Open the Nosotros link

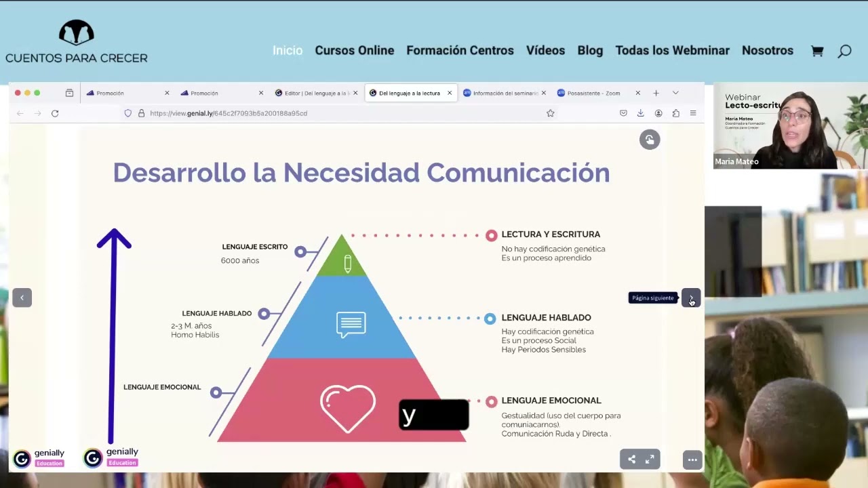pos(768,51)
